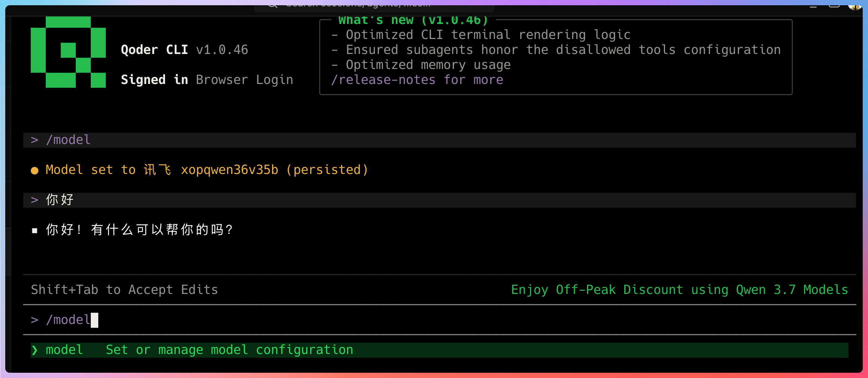Click the Off-Peak Discount Qwen 3.7 notice
This screenshot has width=868, height=378.
[x=679, y=290]
